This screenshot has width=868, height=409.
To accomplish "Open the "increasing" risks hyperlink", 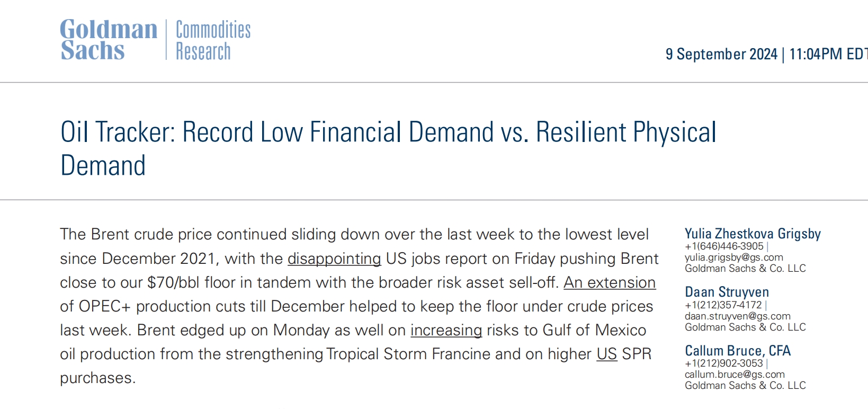I will pos(446,330).
